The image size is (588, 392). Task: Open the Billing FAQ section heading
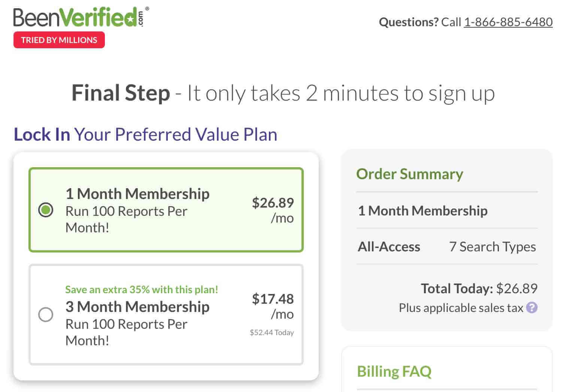coord(394,371)
